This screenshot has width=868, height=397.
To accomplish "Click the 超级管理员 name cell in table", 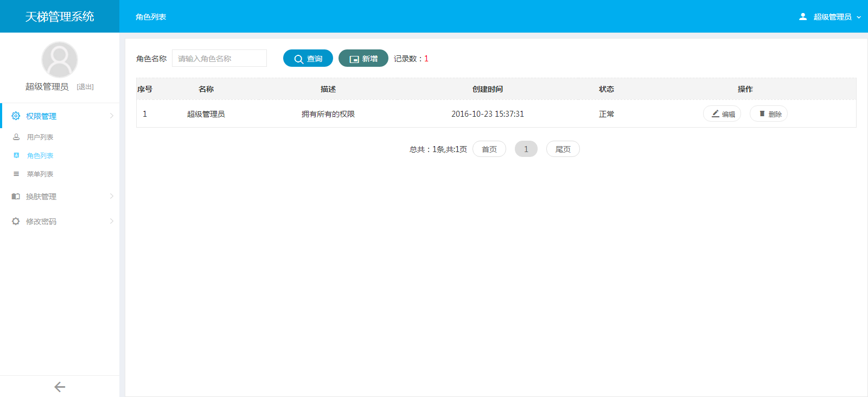I will coord(206,114).
